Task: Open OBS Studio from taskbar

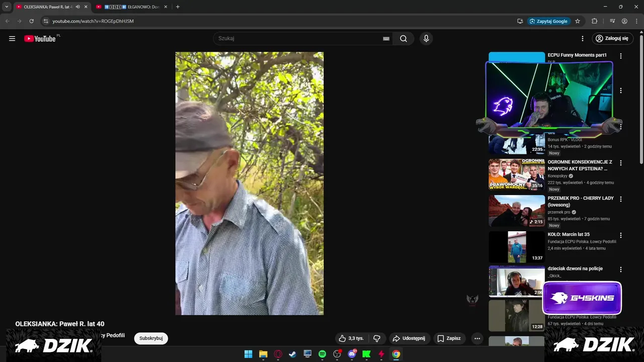Action: coord(337,354)
